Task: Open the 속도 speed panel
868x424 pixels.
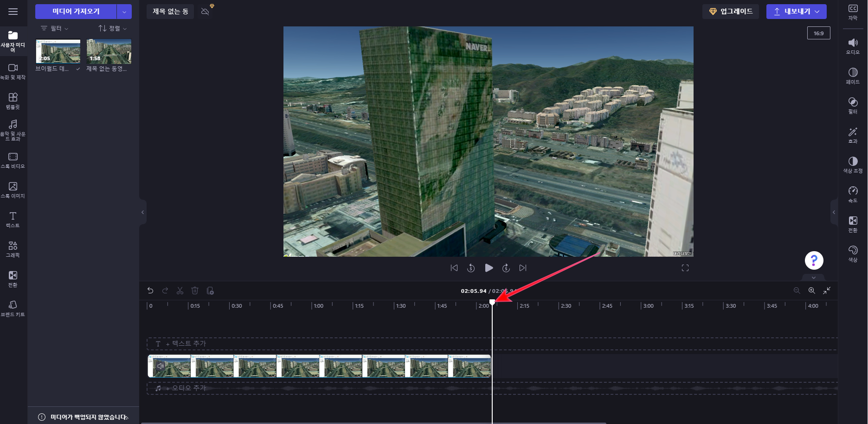Action: [853, 194]
